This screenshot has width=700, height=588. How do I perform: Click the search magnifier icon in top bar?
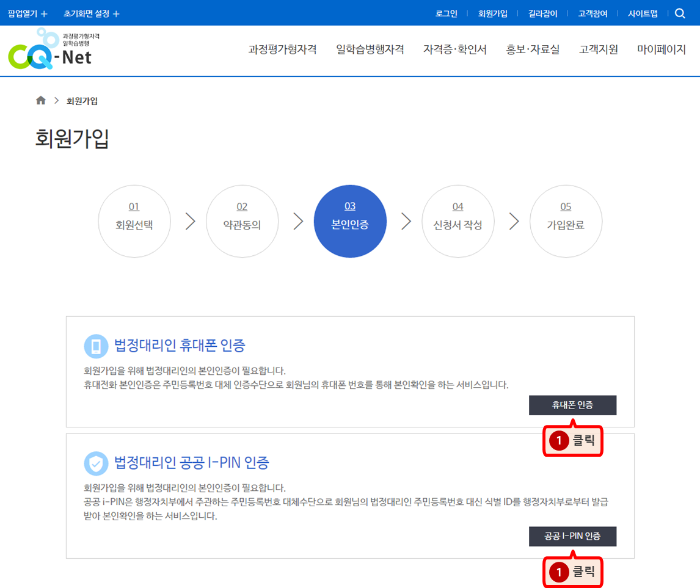point(680,13)
